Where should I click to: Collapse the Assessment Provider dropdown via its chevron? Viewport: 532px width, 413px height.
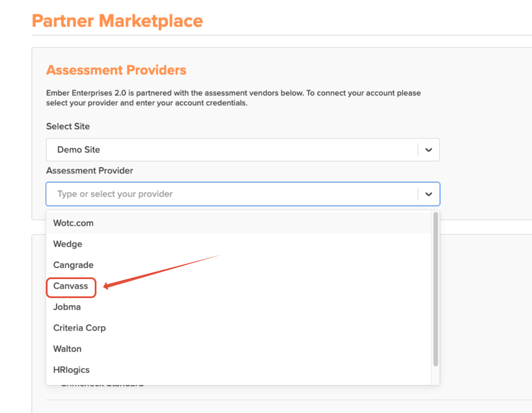click(x=429, y=194)
